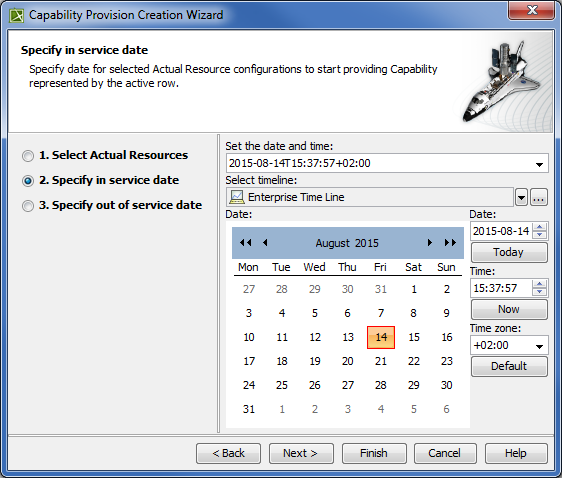The image size is (562, 478).
Task: Click the time field 15:37:57
Action: (501, 288)
